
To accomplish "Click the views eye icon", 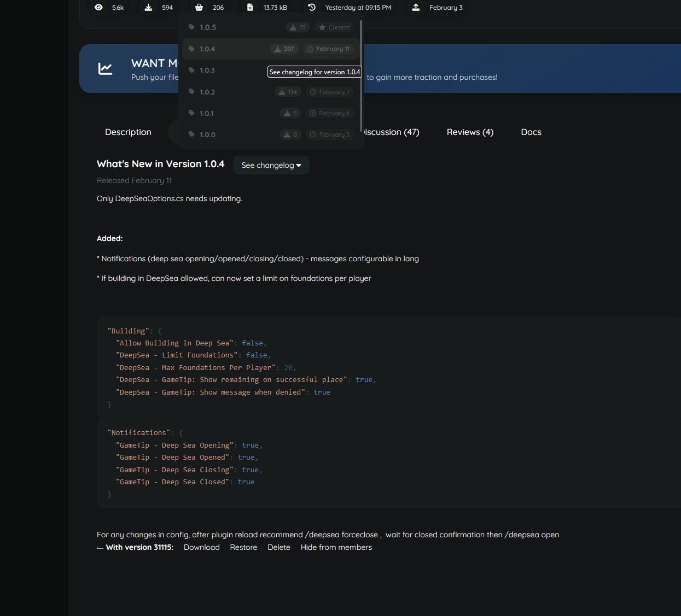I will click(x=98, y=7).
